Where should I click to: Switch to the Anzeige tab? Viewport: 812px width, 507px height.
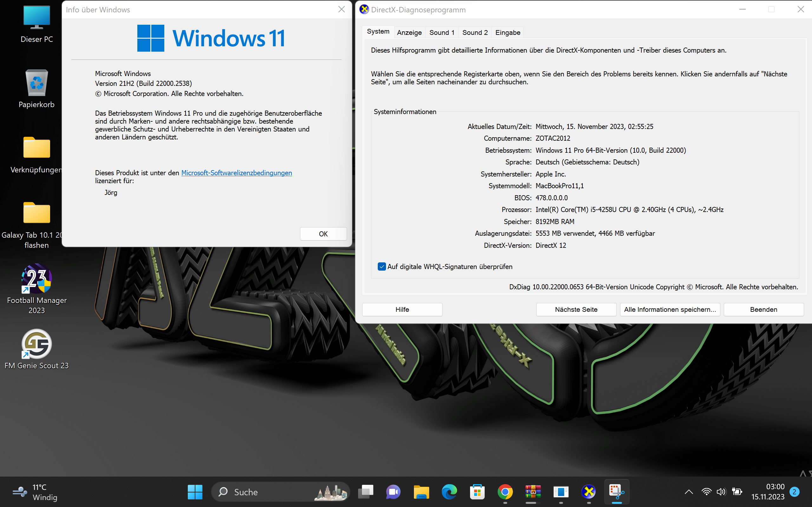pos(409,33)
